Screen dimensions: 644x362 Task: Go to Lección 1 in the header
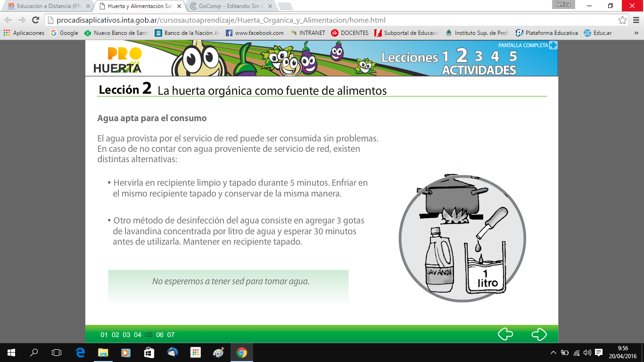(446, 57)
